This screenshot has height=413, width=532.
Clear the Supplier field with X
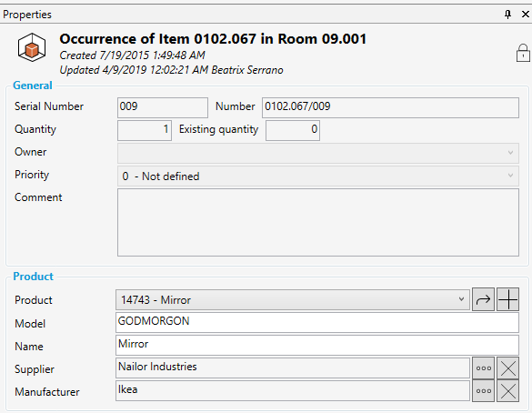pyautogui.click(x=508, y=368)
